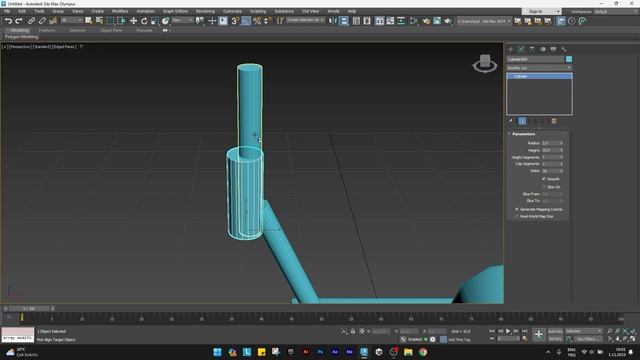Toggle the Auto Key button
This screenshot has height=360, width=640.
tap(555, 331)
